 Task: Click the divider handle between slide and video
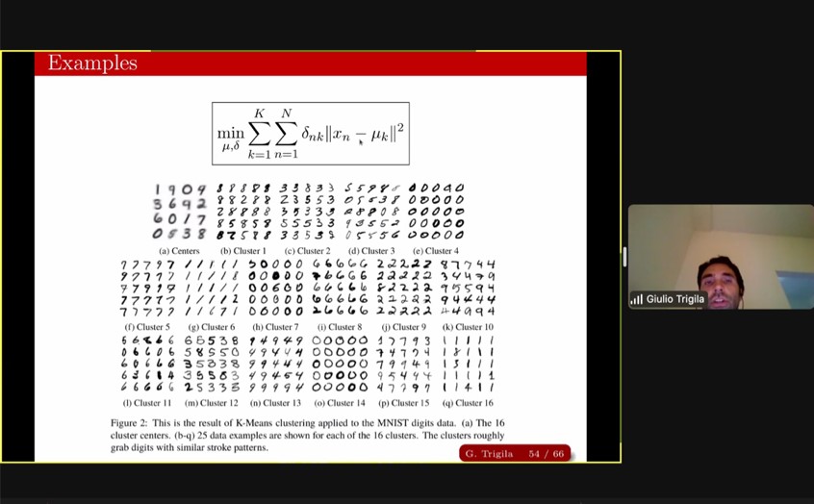[x=624, y=257]
